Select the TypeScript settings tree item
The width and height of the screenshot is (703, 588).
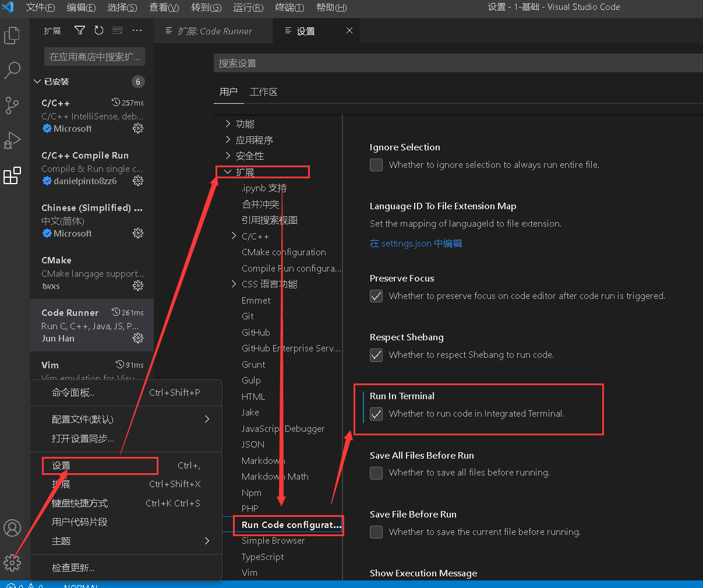pyautogui.click(x=263, y=557)
